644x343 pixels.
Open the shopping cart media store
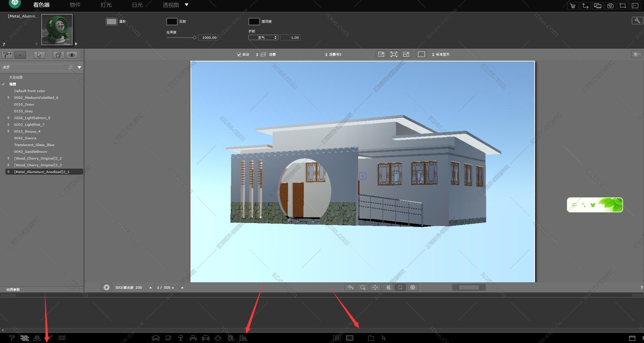click(x=573, y=5)
